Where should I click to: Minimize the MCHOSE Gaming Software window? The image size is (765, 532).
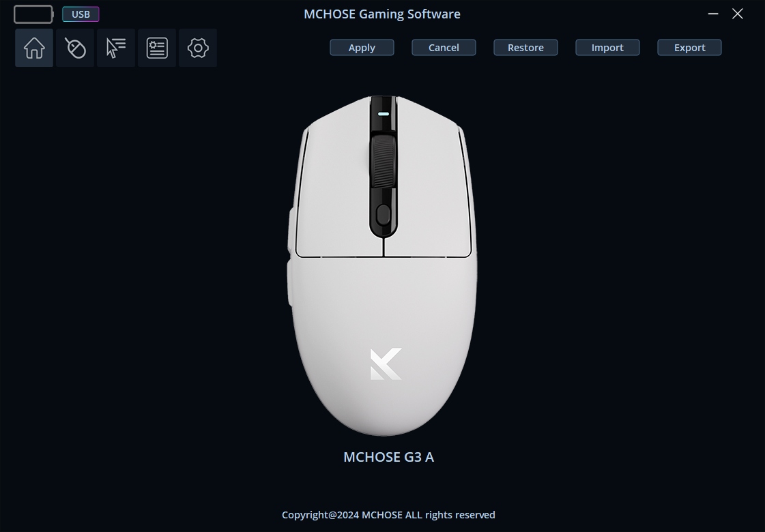(713, 14)
